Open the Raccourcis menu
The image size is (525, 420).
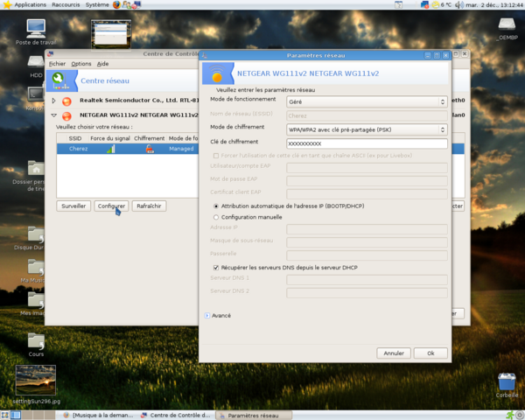(x=66, y=4)
